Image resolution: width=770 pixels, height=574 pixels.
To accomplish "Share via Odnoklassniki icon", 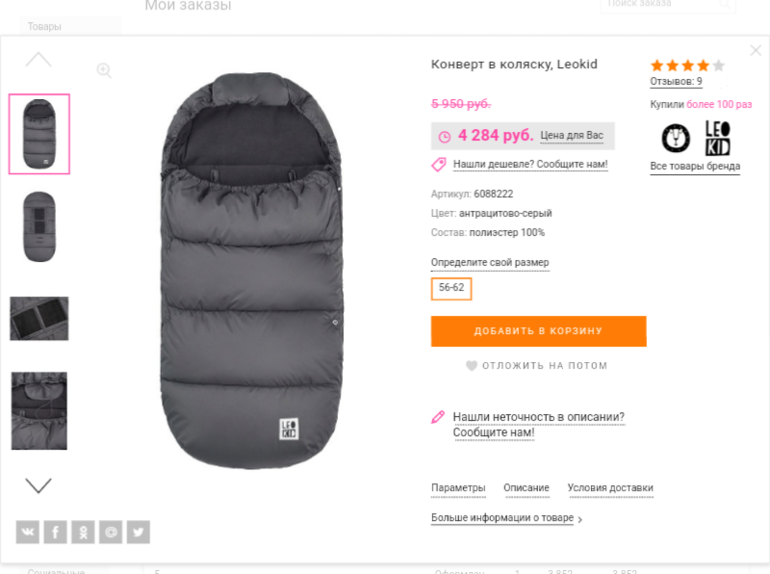I will click(83, 532).
